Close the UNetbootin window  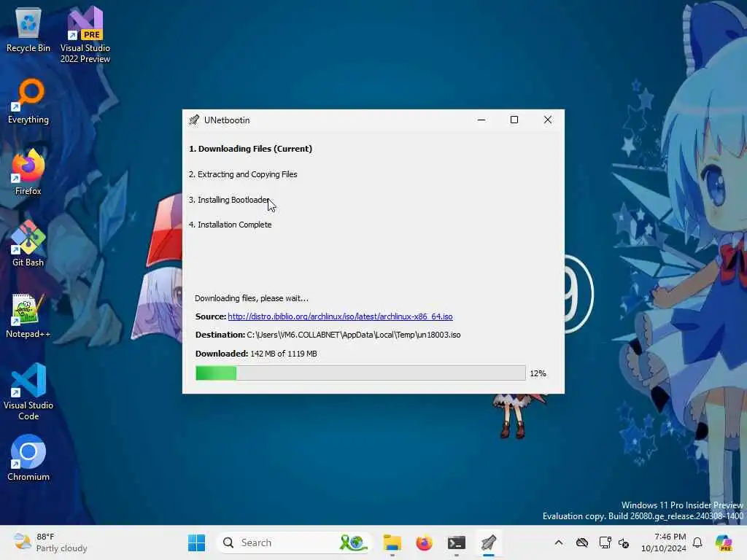[548, 120]
